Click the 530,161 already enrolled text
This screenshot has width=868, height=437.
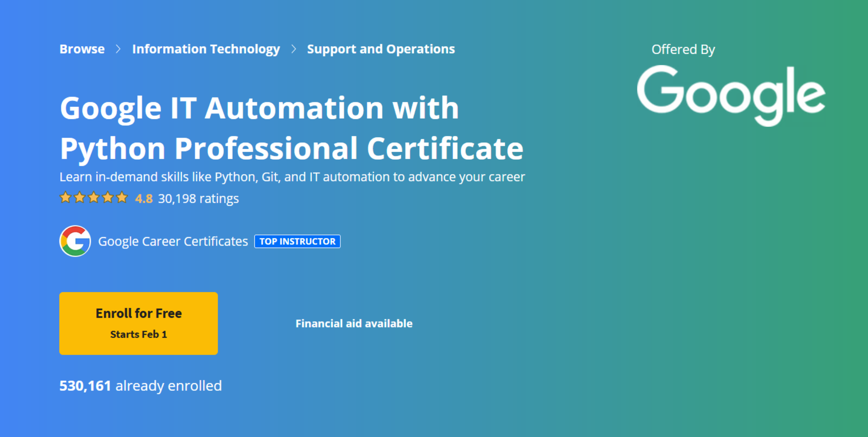tap(140, 386)
